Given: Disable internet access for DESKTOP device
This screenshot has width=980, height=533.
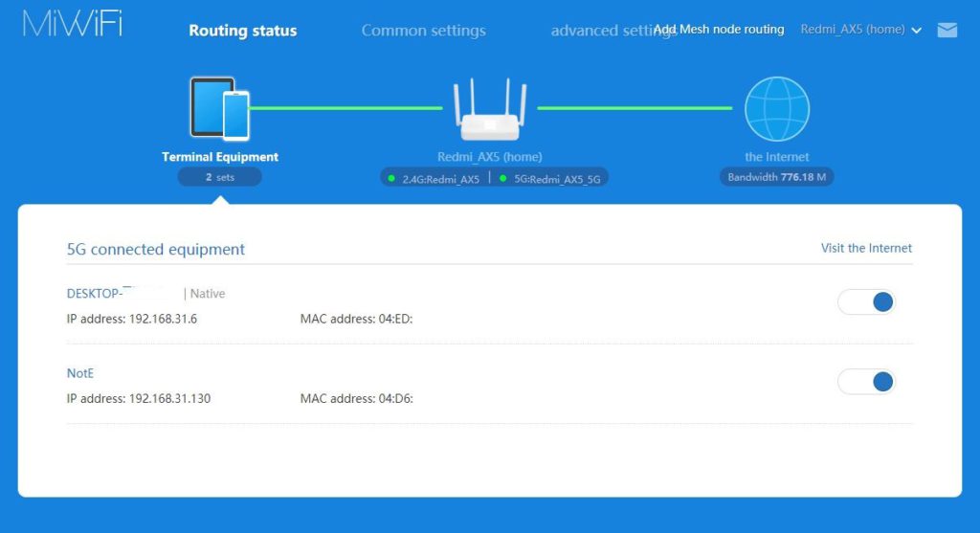Looking at the screenshot, I should pyautogui.click(x=866, y=302).
